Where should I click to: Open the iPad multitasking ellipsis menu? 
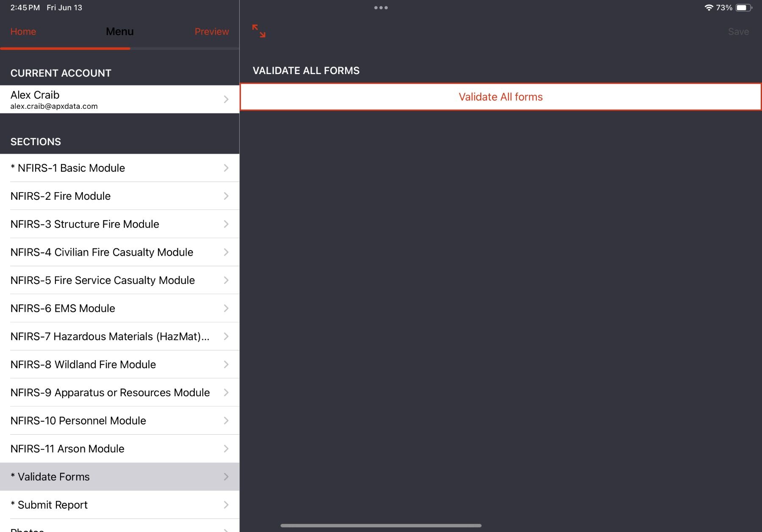click(381, 7)
